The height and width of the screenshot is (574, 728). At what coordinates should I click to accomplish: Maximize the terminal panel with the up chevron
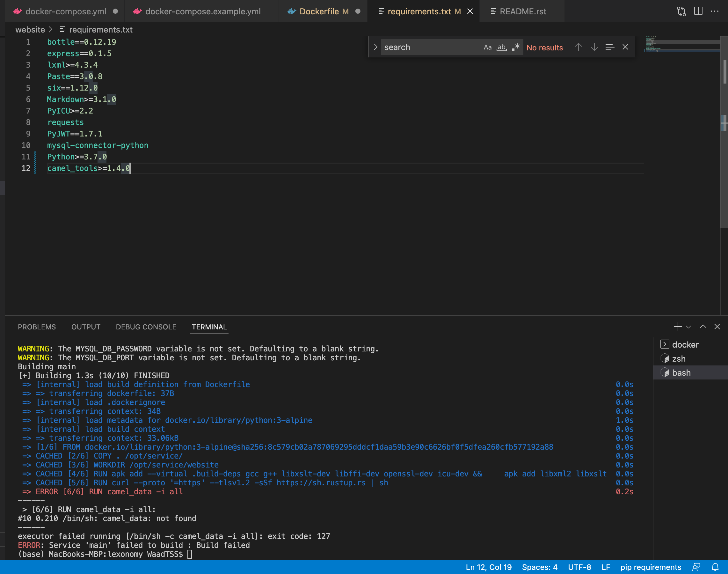click(x=703, y=327)
